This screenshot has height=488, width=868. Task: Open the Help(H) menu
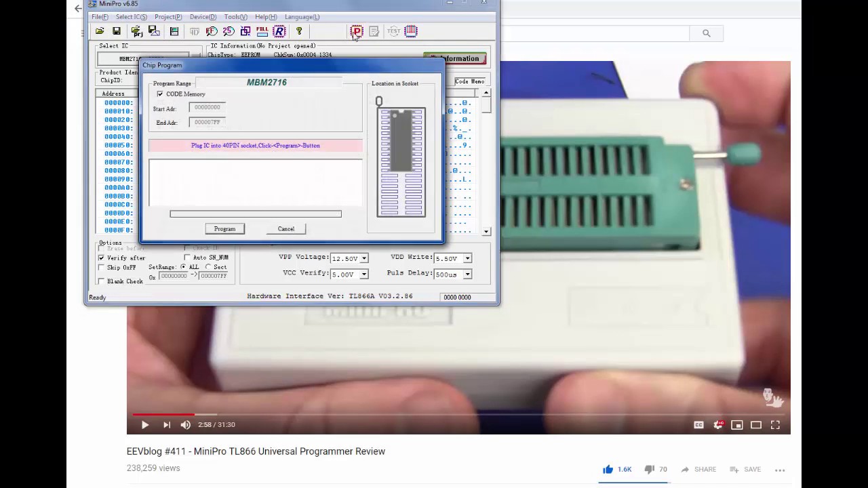click(266, 17)
